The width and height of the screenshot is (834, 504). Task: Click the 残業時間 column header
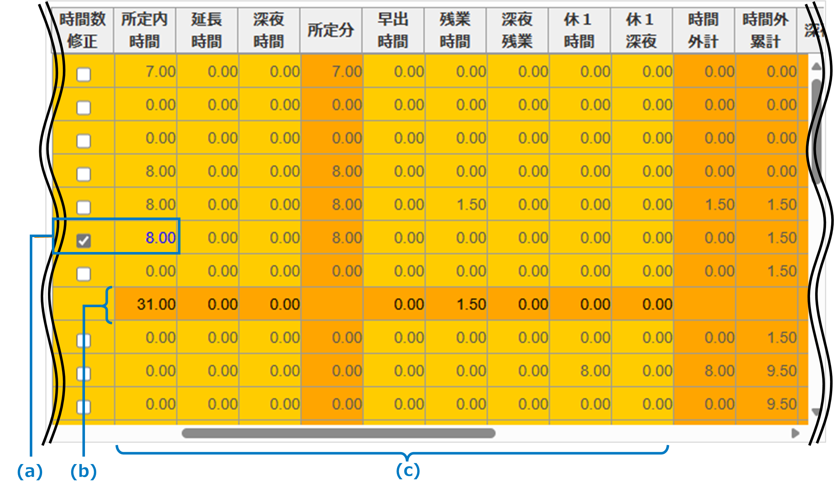pyautogui.click(x=455, y=30)
